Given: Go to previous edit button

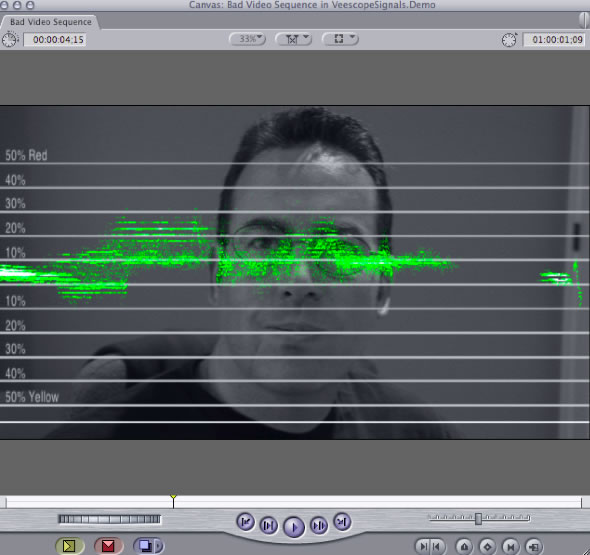Looking at the screenshot, I should click(x=246, y=522).
